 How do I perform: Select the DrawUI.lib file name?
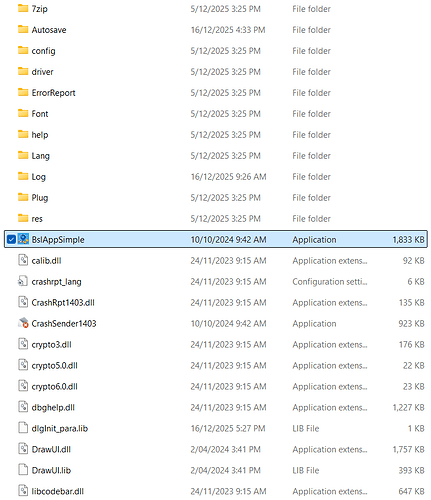[x=51, y=471]
